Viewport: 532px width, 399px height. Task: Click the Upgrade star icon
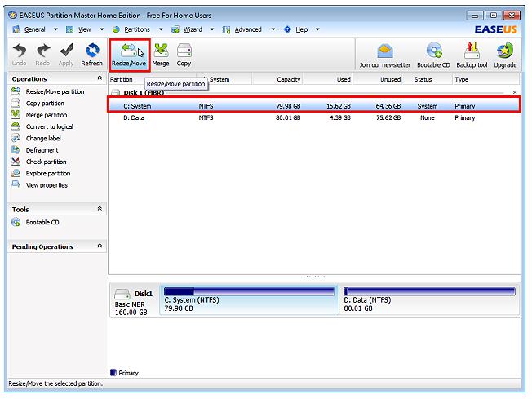click(x=505, y=51)
